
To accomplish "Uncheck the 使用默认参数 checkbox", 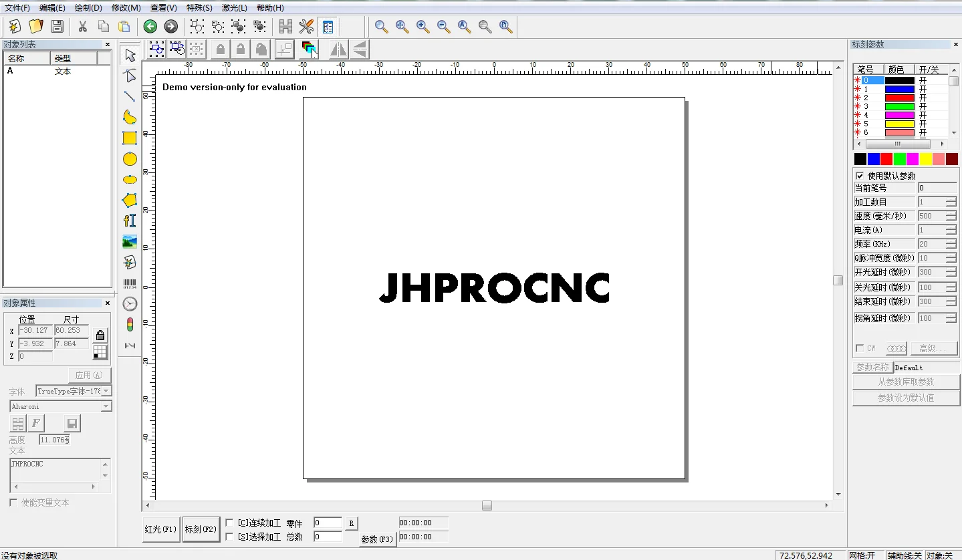I will [x=860, y=176].
